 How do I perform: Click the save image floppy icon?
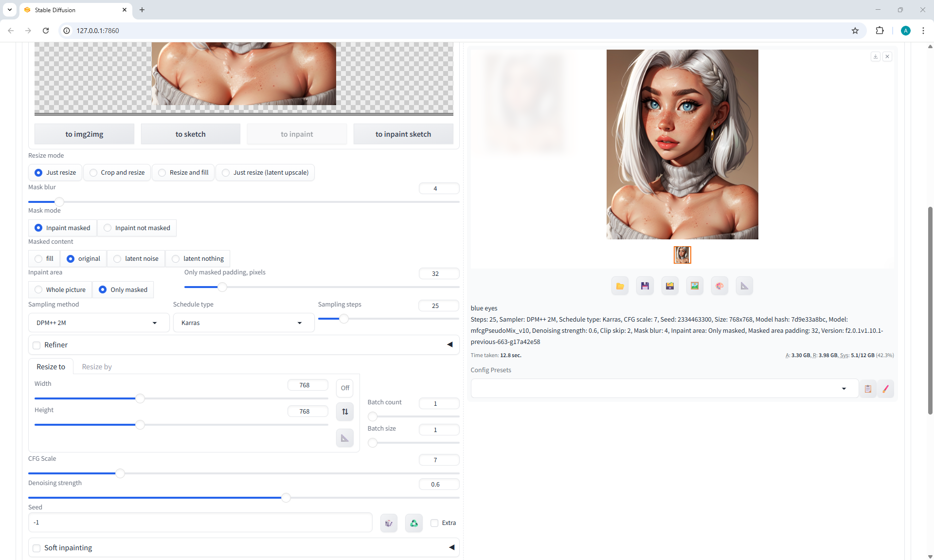645,286
